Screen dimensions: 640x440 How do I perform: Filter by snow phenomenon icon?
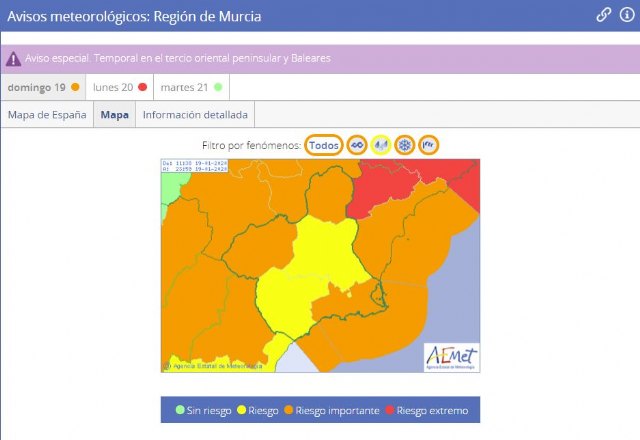tap(404, 145)
